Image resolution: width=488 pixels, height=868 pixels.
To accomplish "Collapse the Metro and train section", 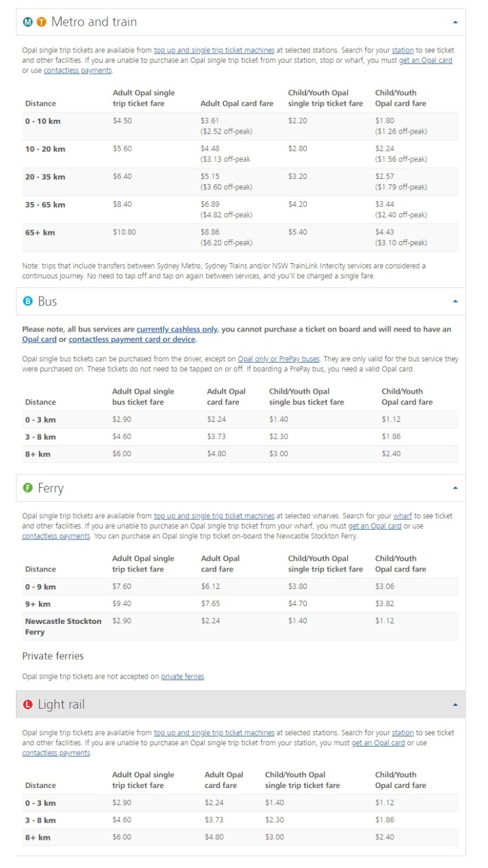I will [455, 22].
